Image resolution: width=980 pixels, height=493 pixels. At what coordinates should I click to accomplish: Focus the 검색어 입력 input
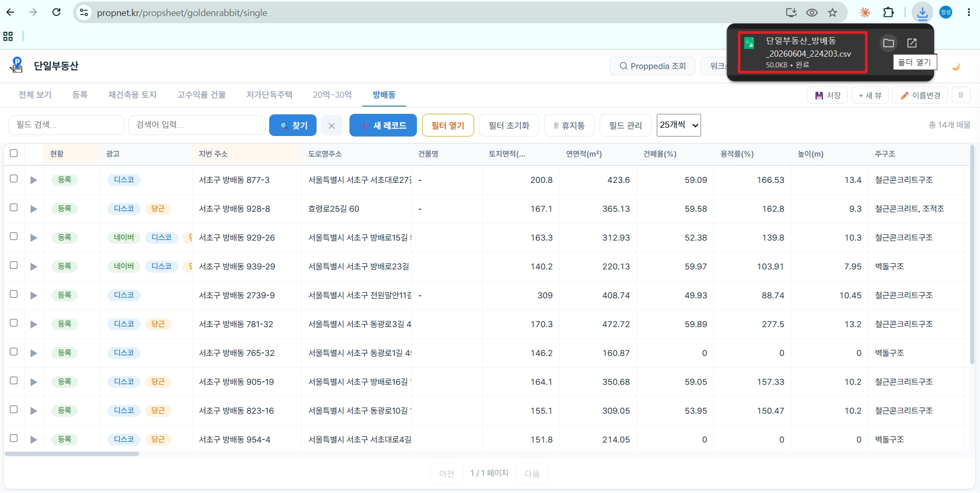[x=197, y=125]
